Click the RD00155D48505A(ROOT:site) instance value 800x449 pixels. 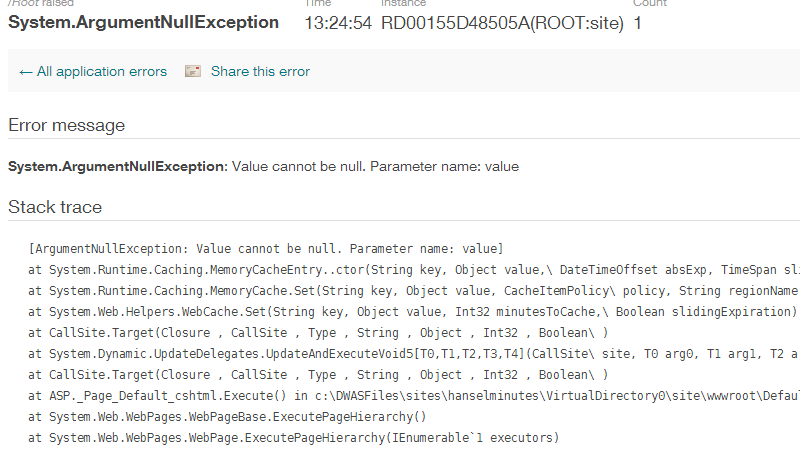[x=502, y=23]
